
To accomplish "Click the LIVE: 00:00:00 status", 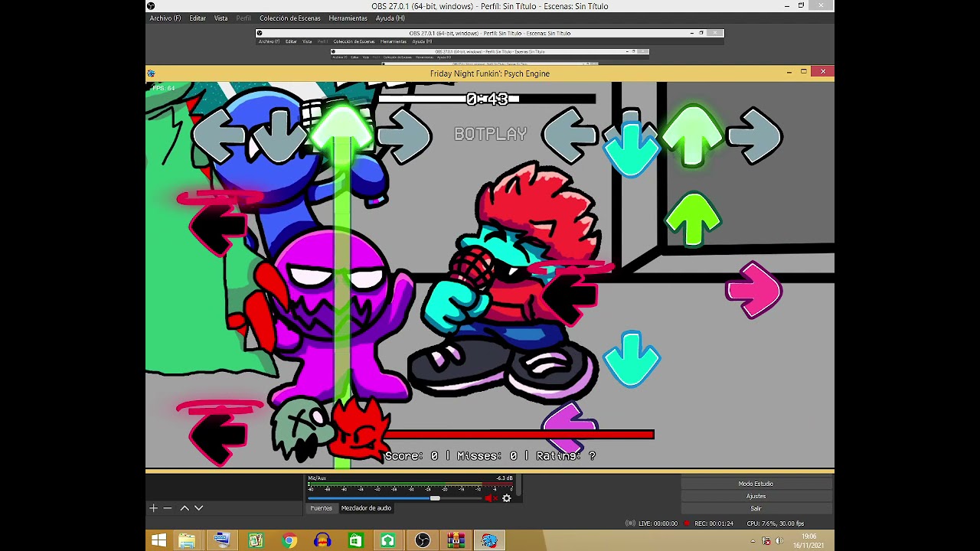I will (652, 523).
